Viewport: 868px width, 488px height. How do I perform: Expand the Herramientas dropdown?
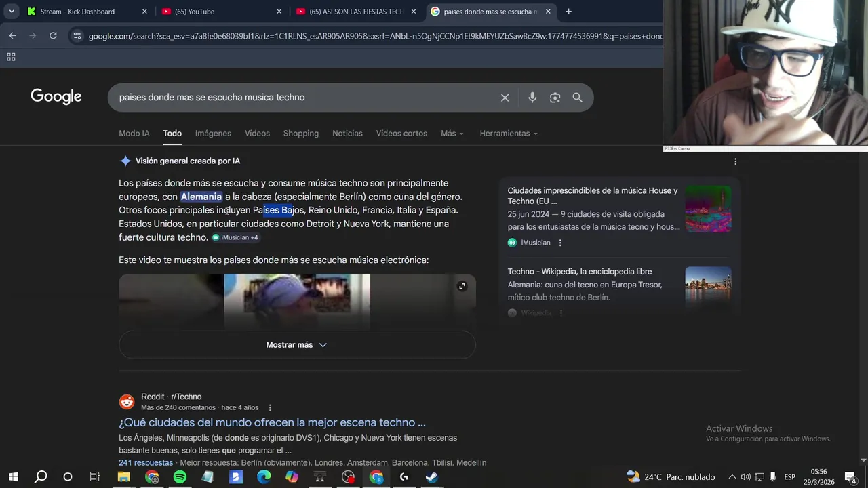pyautogui.click(x=509, y=134)
